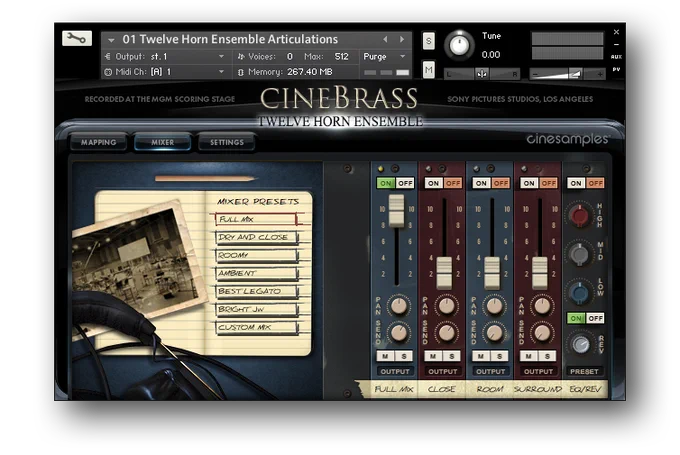
Task: Select the Full Mix mixer preset
Action: click(256, 219)
